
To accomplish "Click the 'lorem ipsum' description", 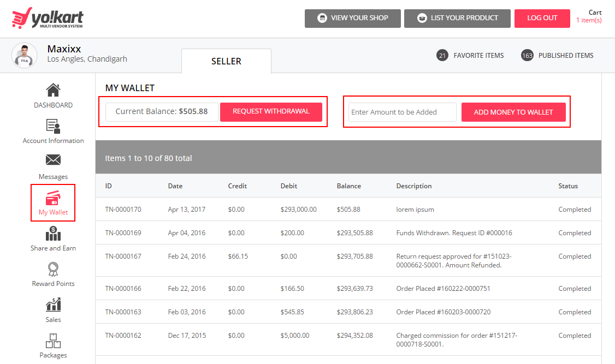I will tap(415, 210).
